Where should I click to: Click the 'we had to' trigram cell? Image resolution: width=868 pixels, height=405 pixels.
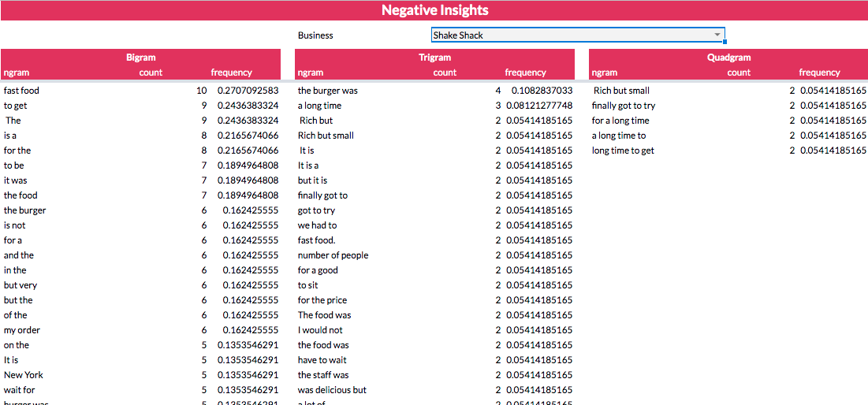(x=317, y=225)
